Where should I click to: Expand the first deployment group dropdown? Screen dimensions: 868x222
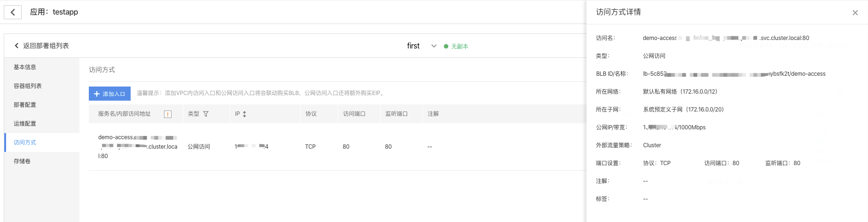(434, 46)
